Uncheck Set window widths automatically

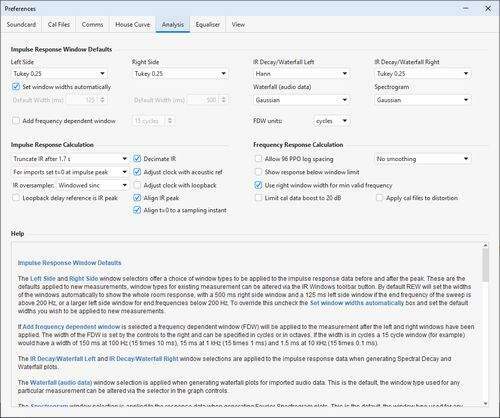(x=16, y=87)
